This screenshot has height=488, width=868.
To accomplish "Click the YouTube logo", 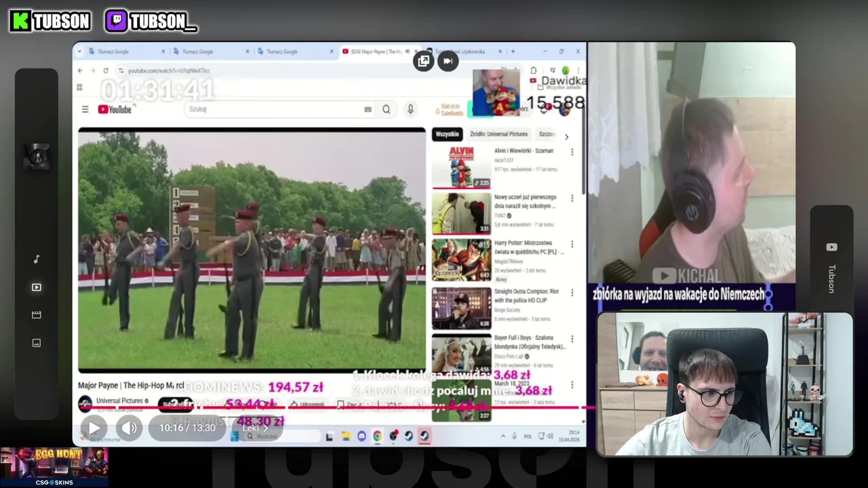I will [115, 109].
